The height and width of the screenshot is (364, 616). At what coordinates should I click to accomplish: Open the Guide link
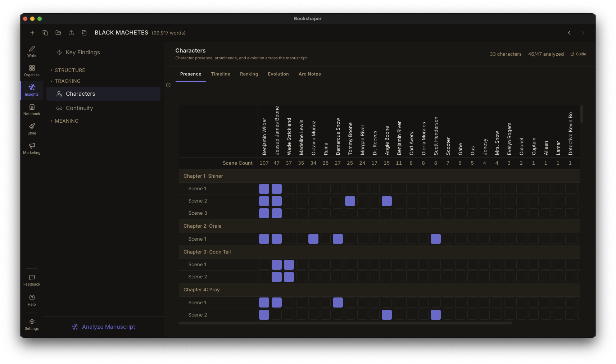tap(578, 54)
